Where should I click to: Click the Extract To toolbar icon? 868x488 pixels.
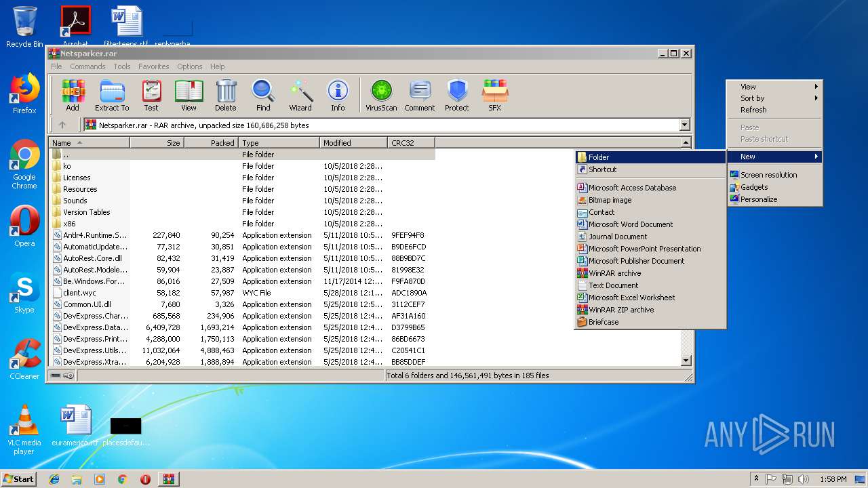coord(112,95)
